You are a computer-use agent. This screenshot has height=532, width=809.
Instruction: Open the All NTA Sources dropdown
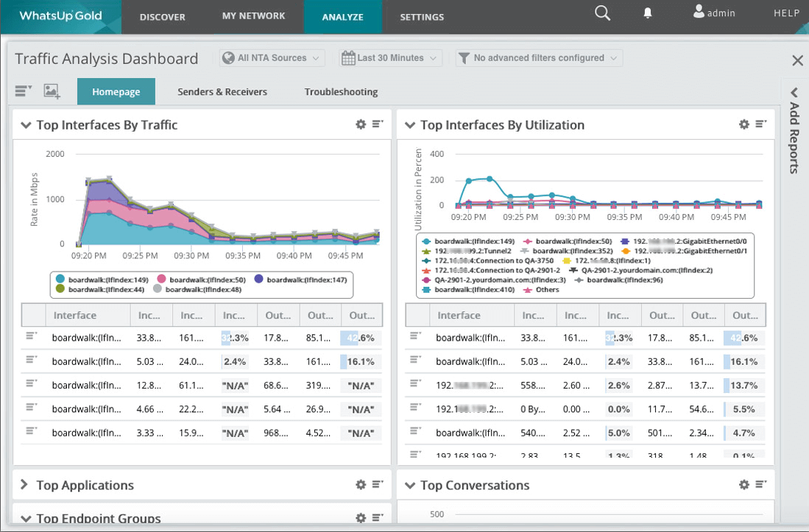point(272,57)
